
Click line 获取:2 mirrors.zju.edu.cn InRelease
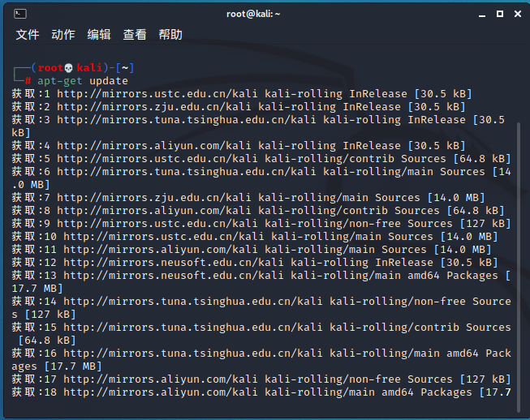pyautogui.click(x=239, y=107)
